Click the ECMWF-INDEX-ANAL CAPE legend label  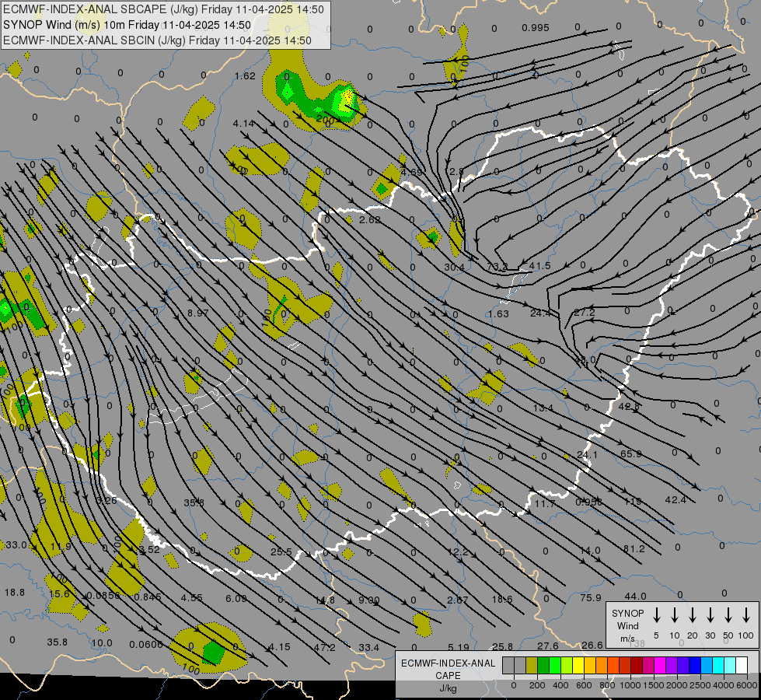click(x=448, y=675)
